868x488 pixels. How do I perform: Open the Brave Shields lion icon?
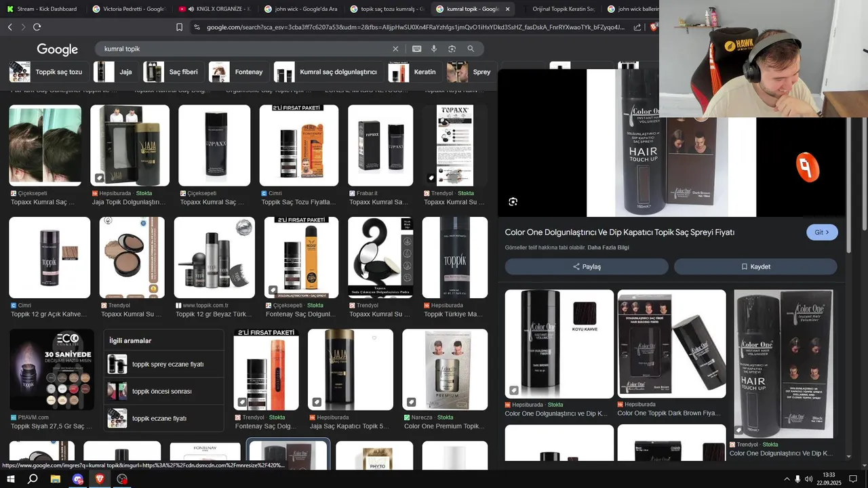(654, 27)
